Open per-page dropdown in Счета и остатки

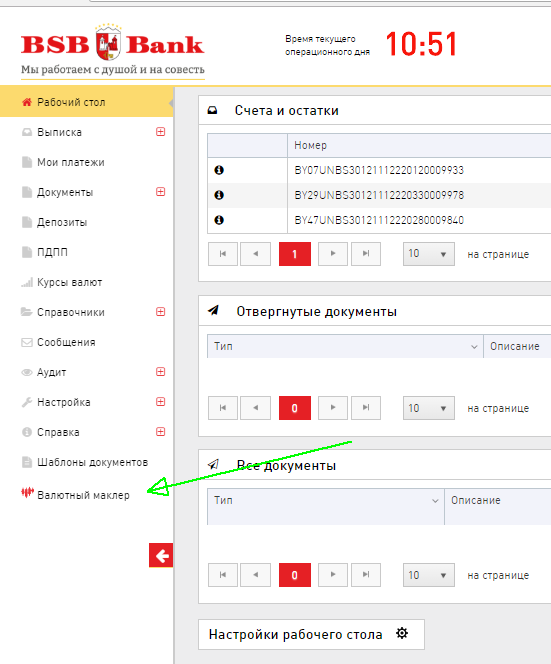click(429, 254)
